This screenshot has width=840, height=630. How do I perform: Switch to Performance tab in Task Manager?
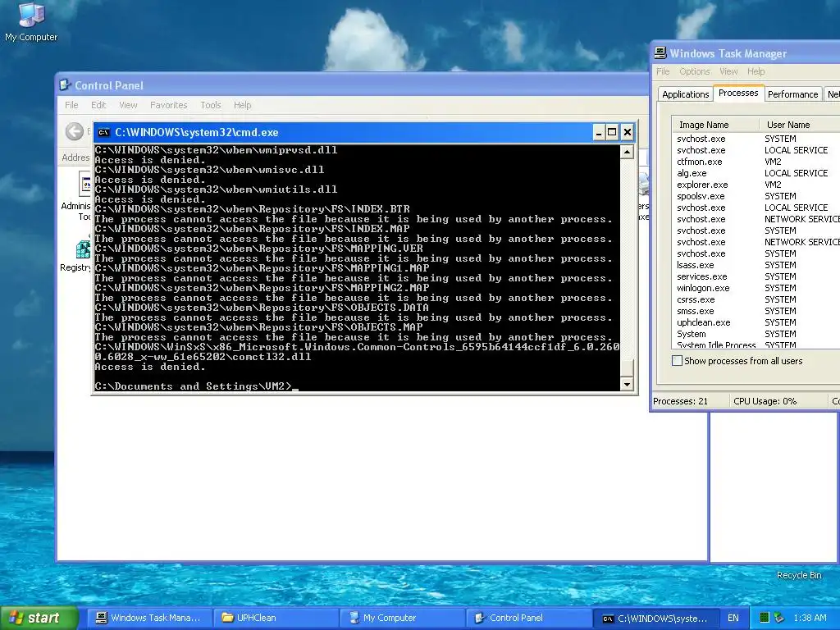point(793,94)
